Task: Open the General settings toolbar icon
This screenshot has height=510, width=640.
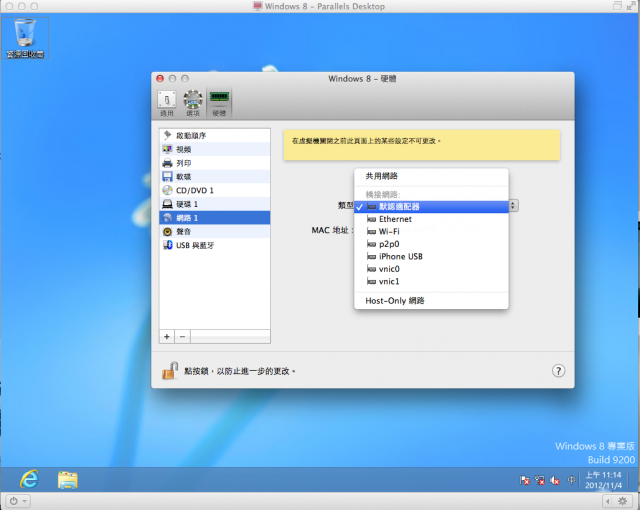Action: pyautogui.click(x=167, y=103)
